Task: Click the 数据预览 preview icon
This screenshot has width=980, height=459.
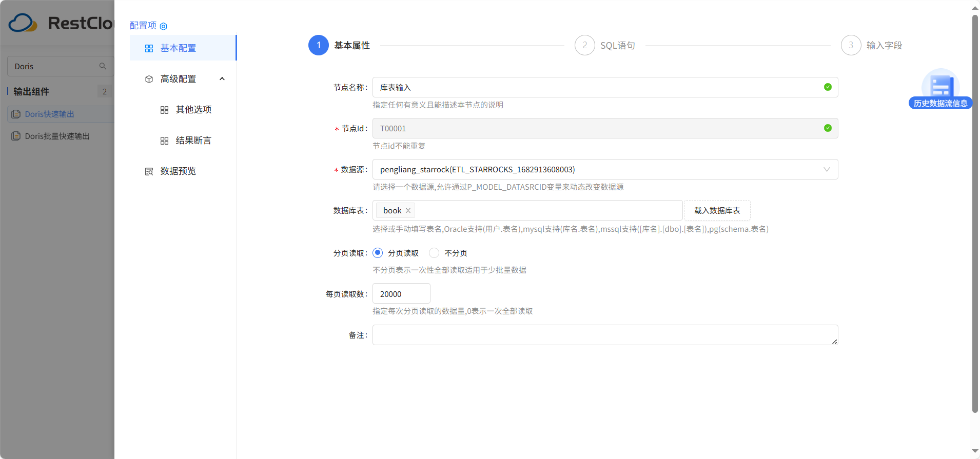Action: (x=149, y=171)
